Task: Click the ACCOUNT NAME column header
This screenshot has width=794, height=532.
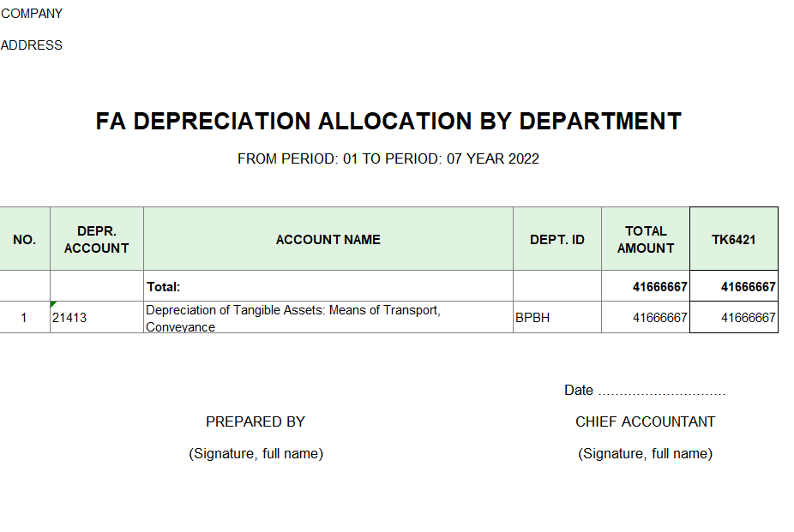Action: (x=328, y=240)
